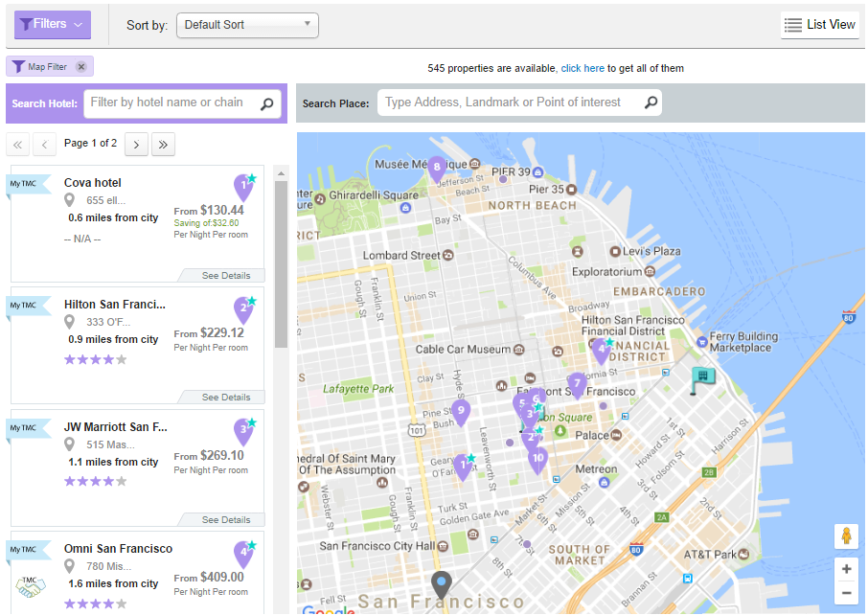This screenshot has width=868, height=615.
Task: See Details for JW Marriott
Action: (226, 520)
